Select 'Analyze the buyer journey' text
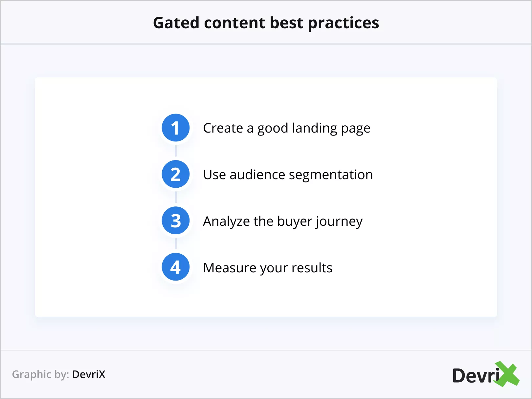Image resolution: width=532 pixels, height=399 pixels. point(282,221)
